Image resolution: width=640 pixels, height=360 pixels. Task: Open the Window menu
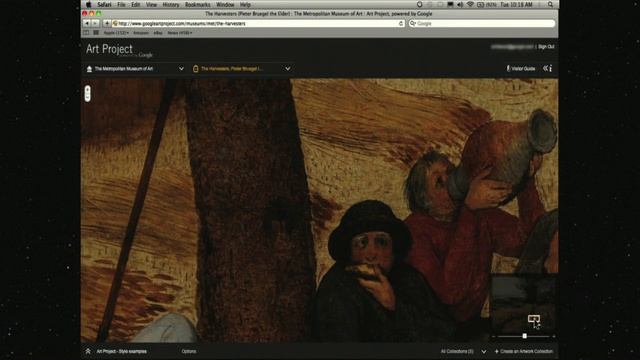tap(225, 4)
